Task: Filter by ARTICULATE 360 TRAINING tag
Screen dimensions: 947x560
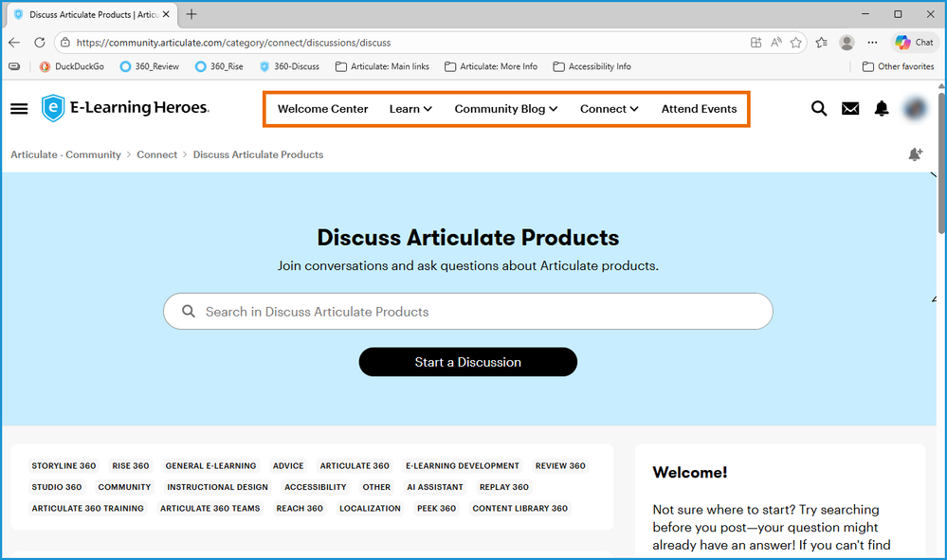Action: 88,508
